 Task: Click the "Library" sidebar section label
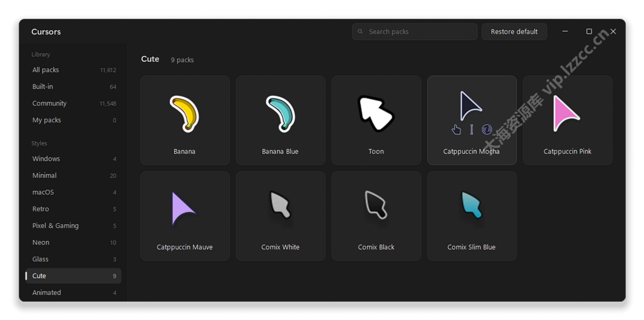[x=41, y=54]
